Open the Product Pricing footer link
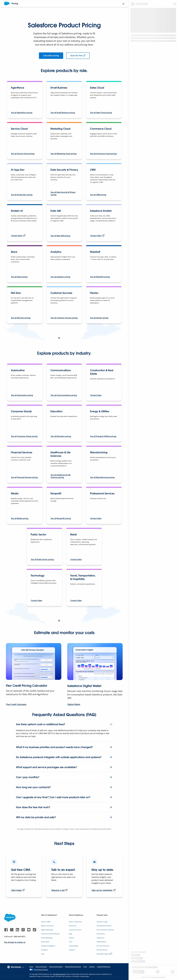Screen dimensions: 178x980 click(x=102, y=950)
